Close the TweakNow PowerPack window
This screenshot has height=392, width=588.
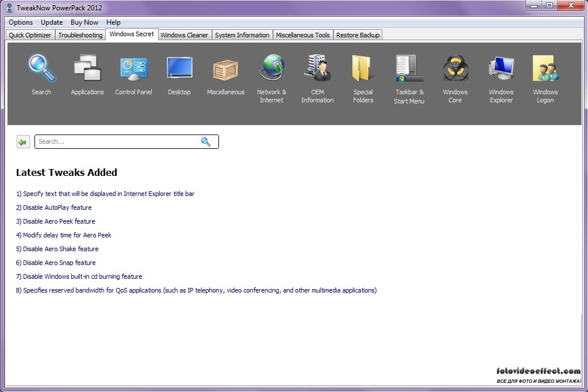(571, 6)
